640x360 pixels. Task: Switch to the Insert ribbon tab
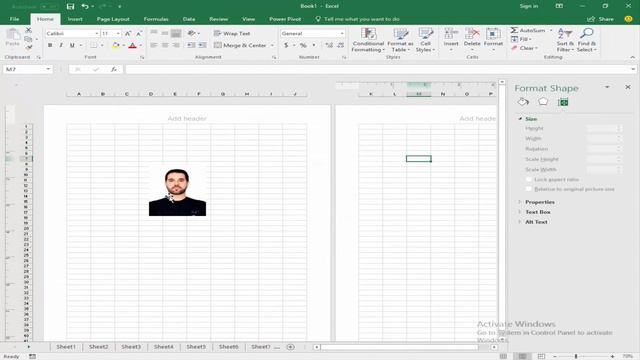(75, 19)
